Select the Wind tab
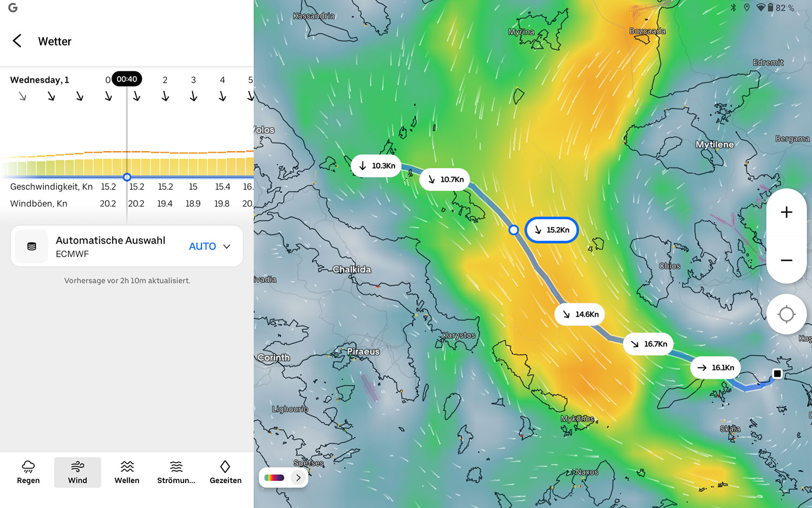Image resolution: width=812 pixels, height=508 pixels. (77, 472)
